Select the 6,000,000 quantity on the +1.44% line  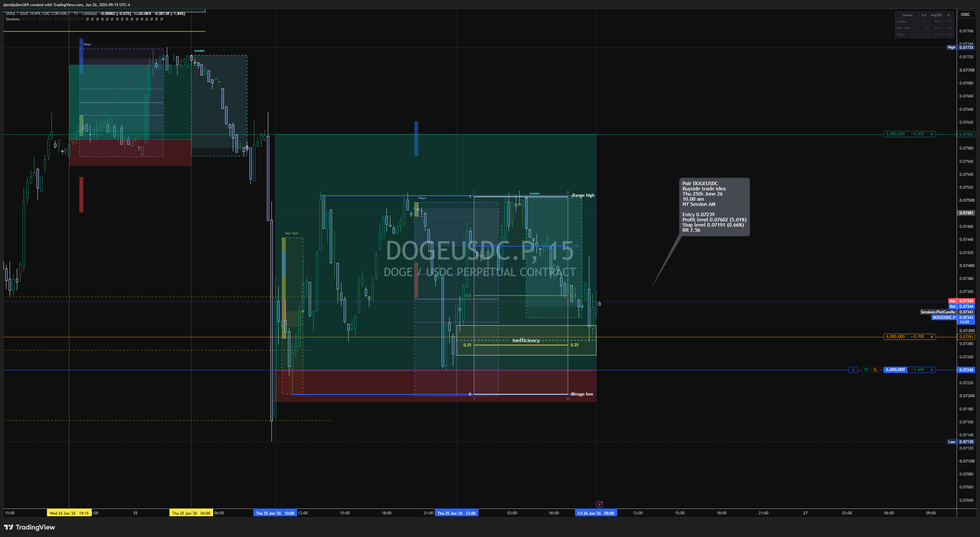pos(895,370)
